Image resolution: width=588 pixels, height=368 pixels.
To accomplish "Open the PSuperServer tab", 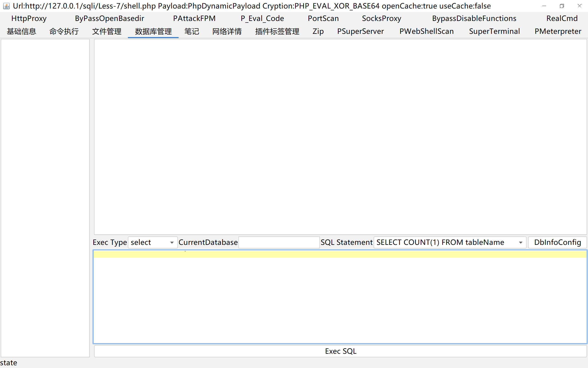I will click(x=360, y=31).
